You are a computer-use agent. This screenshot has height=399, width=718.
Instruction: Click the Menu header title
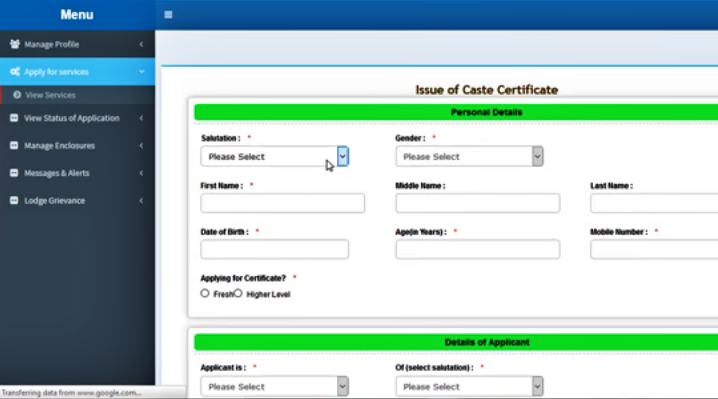[x=77, y=15]
